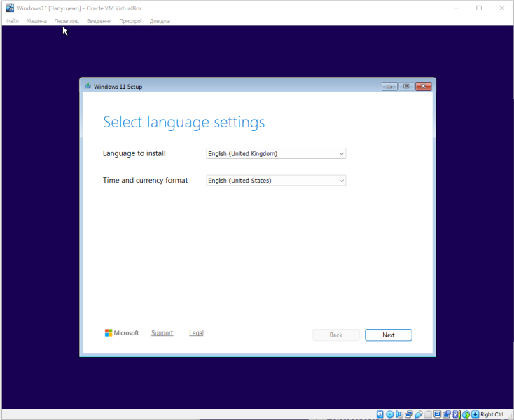Open the Legal link
Screen dimensions: 514x420
coord(196,333)
